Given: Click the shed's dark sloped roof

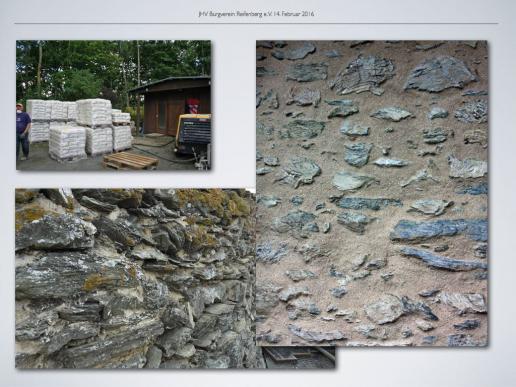Looking at the screenshot, I should click(x=170, y=83).
